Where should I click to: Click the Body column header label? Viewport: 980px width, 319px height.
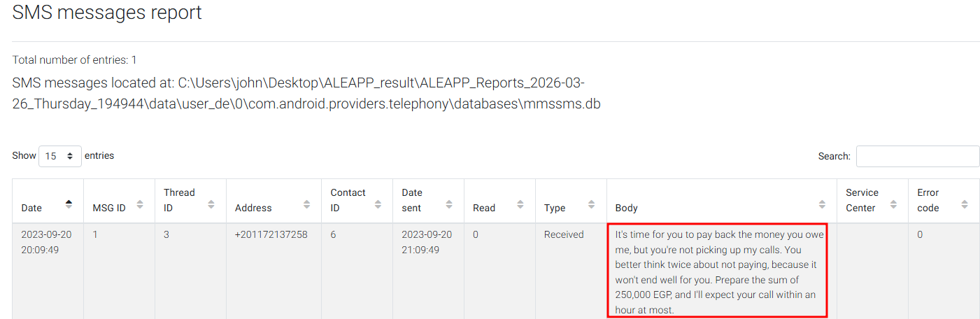coord(627,208)
